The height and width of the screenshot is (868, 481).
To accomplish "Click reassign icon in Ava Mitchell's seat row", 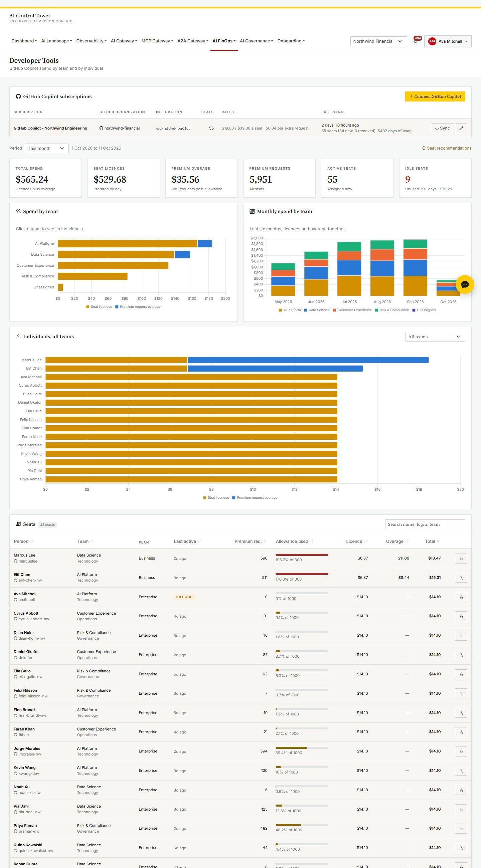I will 461,597.
